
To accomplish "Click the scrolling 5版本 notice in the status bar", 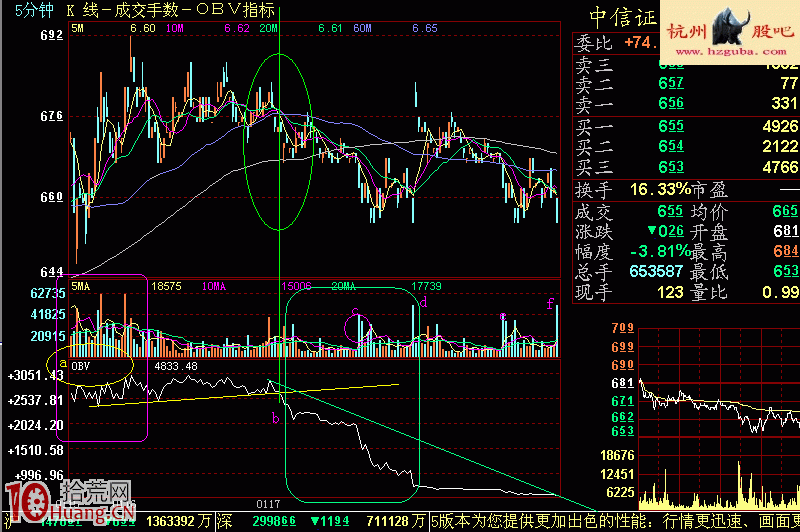I will (x=615, y=522).
